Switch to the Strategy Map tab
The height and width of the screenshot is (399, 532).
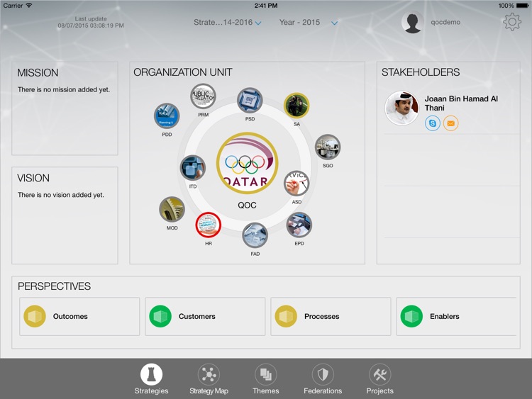tap(209, 379)
